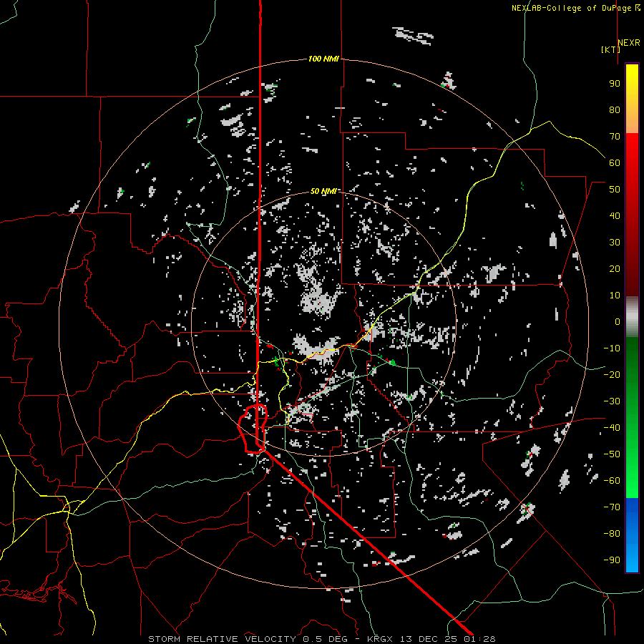Click the 20 value on the velocity scale
The height and width of the screenshot is (644, 644).
click(x=615, y=268)
